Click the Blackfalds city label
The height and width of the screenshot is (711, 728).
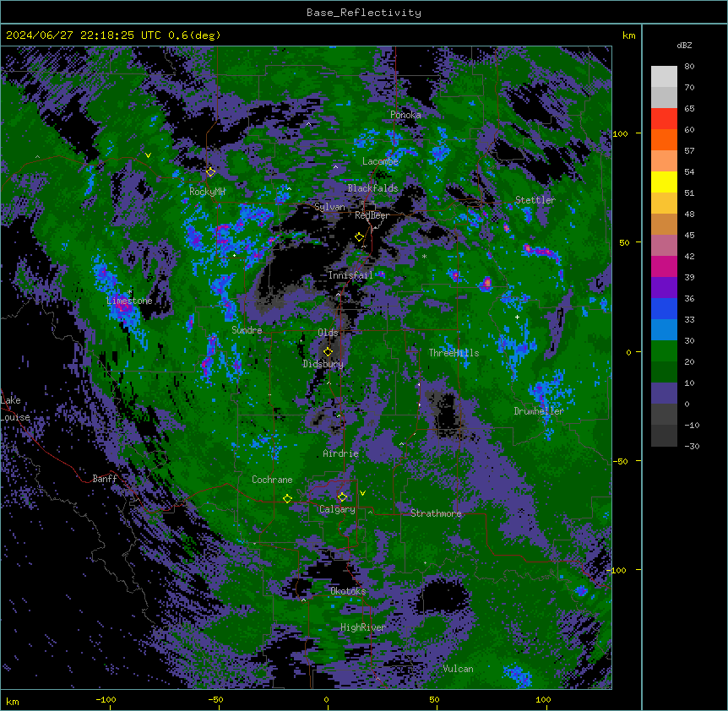tap(372, 188)
